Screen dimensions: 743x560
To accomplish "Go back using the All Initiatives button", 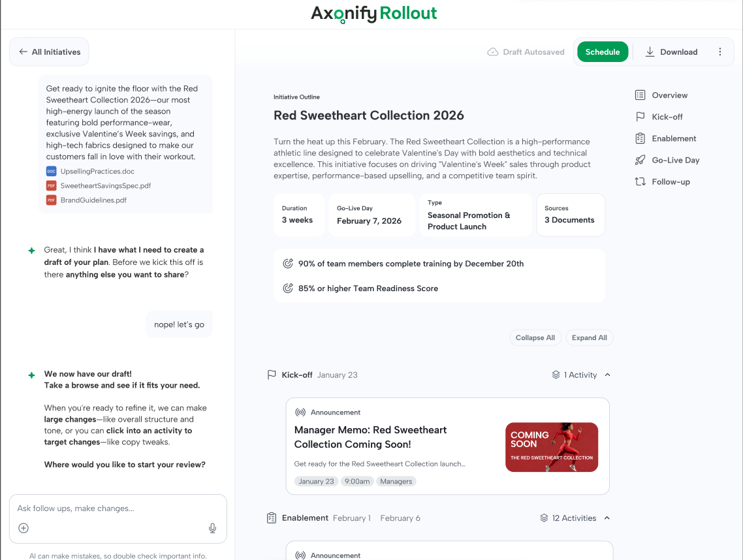I will [48, 52].
